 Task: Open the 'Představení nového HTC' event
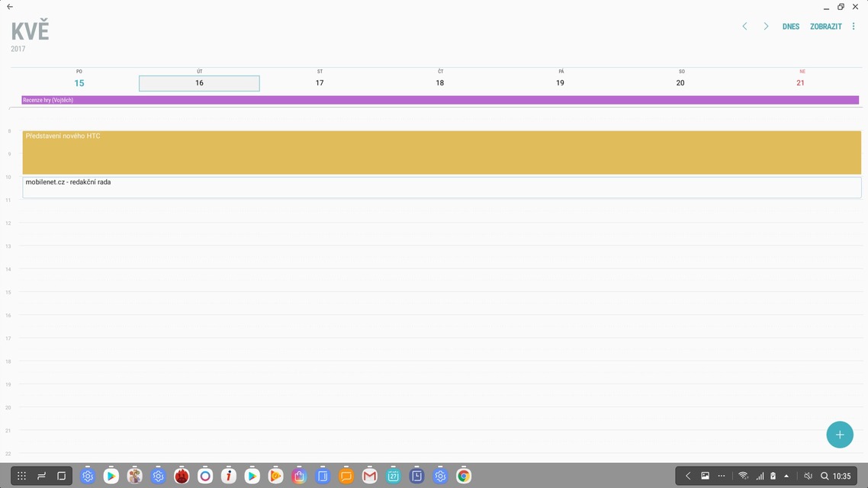tap(442, 152)
